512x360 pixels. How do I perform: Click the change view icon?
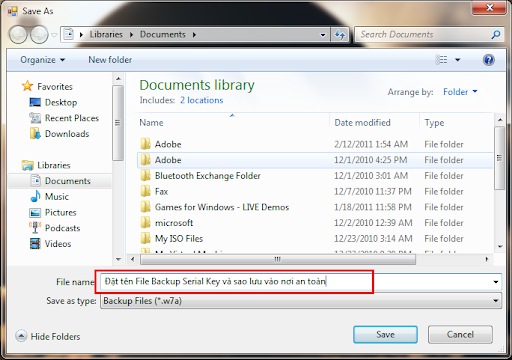click(x=442, y=60)
